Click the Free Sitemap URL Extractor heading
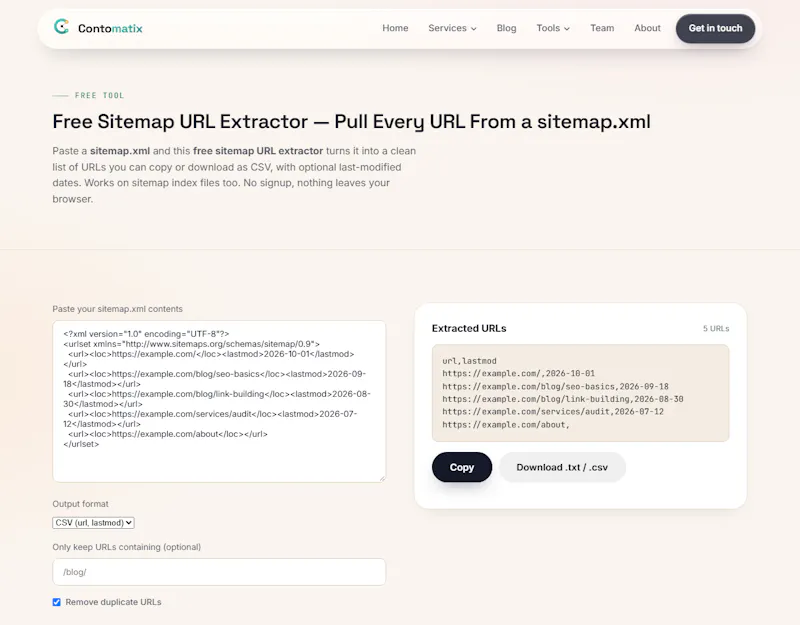Screen dimensions: 800x625 click(x=351, y=122)
